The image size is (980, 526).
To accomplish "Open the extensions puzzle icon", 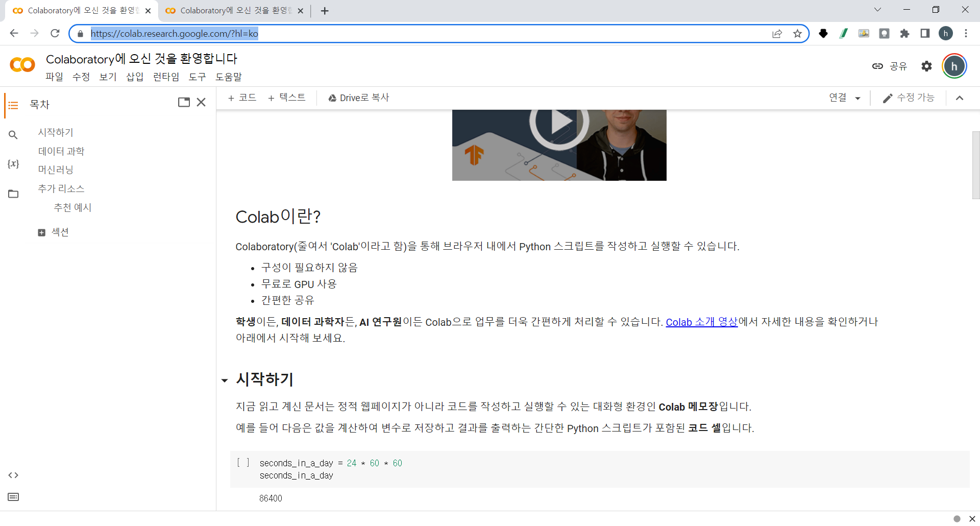I will [904, 34].
